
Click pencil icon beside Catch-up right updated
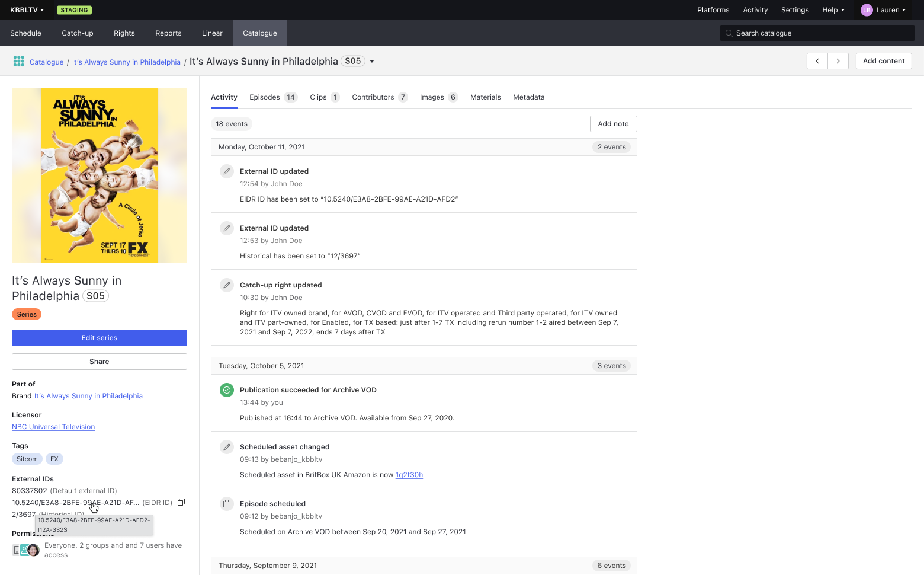click(x=227, y=285)
